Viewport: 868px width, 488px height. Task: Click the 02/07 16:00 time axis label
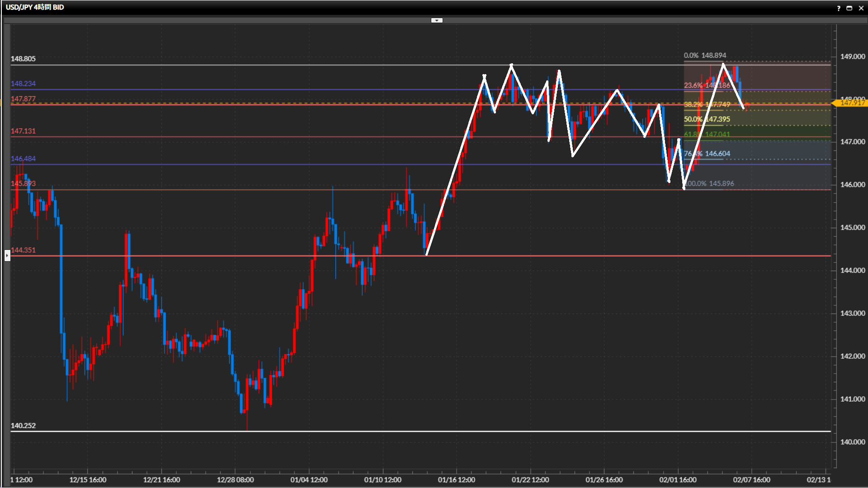tap(751, 480)
